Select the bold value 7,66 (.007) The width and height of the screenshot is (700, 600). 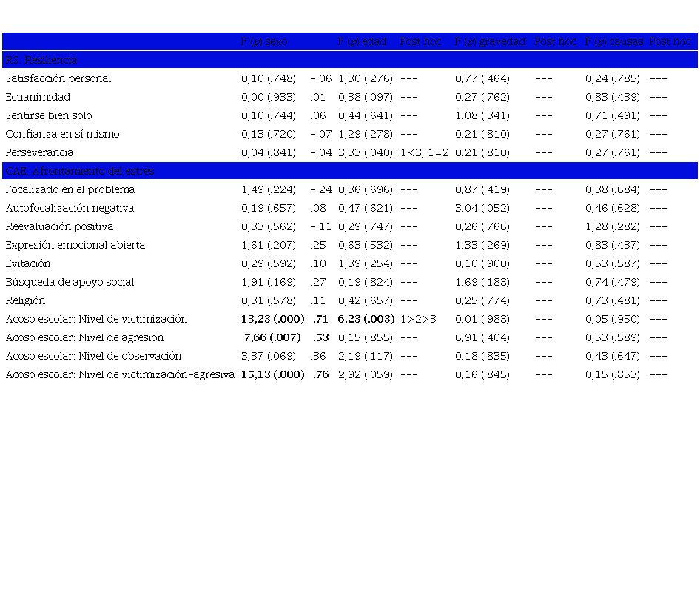click(272, 337)
